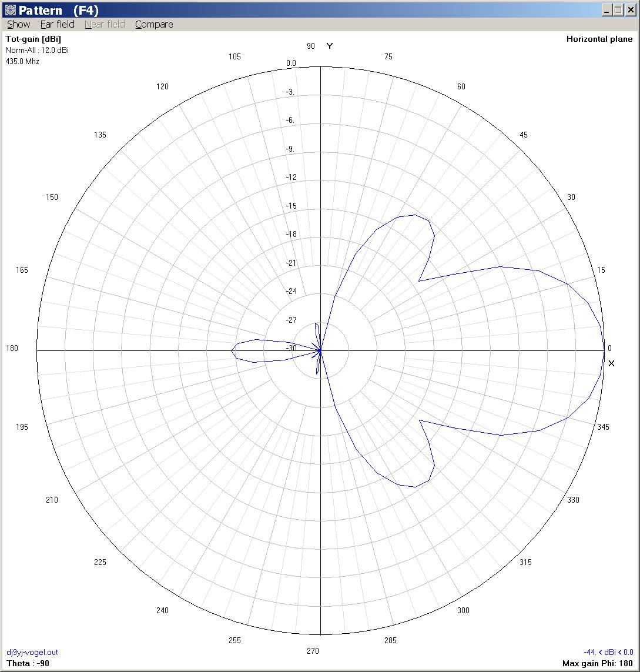Click the Pattern window title bar icon

click(x=10, y=10)
